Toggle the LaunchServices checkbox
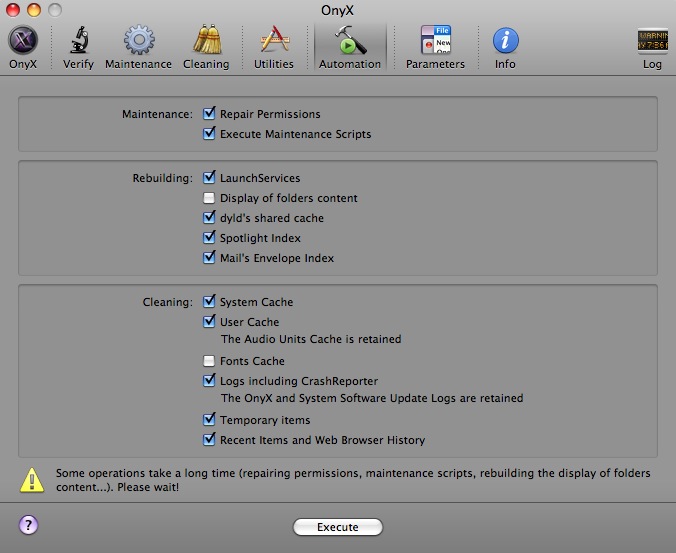This screenshot has height=553, width=676. click(209, 177)
